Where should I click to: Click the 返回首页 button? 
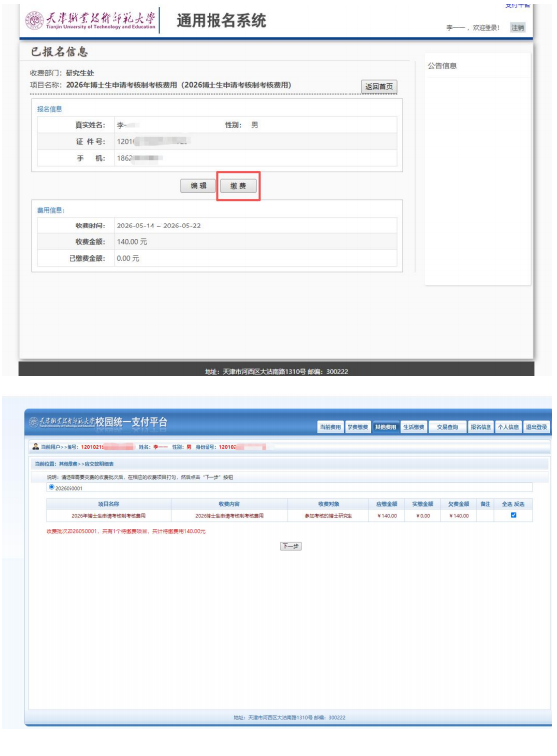(379, 86)
